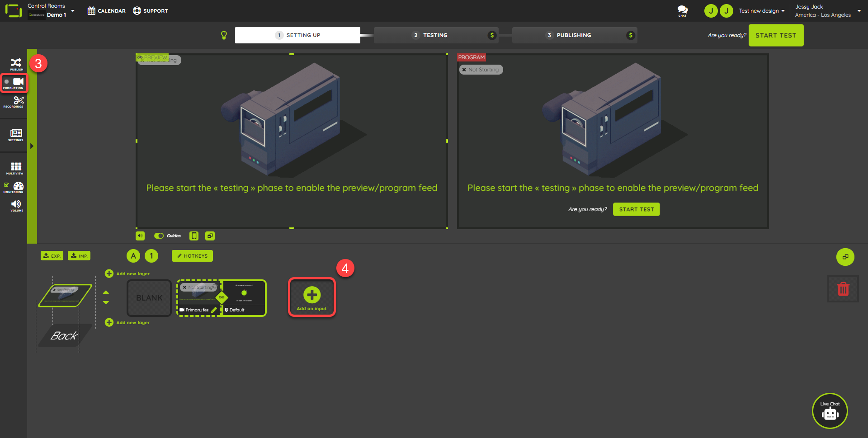Switch preview to mobile phone view
Viewport: 868px width, 438px height.
(x=194, y=235)
